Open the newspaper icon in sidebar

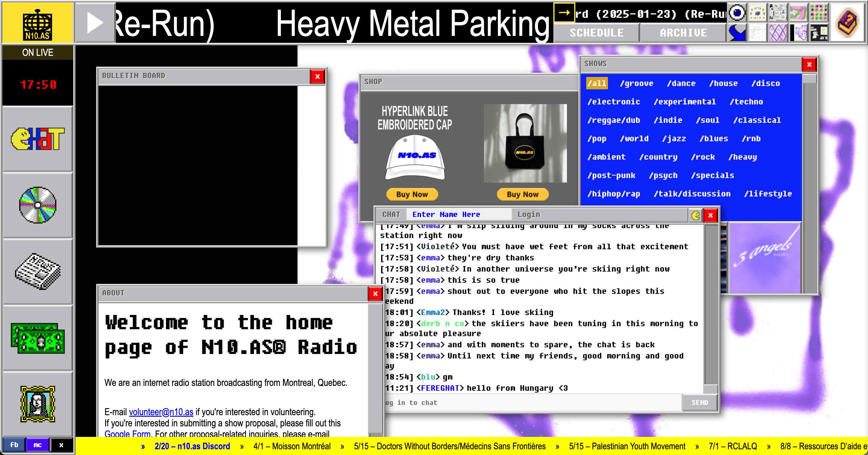pyautogui.click(x=37, y=271)
